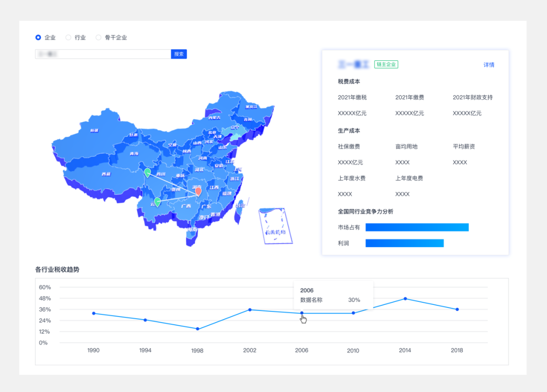Click inside the search input field

pyautogui.click(x=101, y=54)
